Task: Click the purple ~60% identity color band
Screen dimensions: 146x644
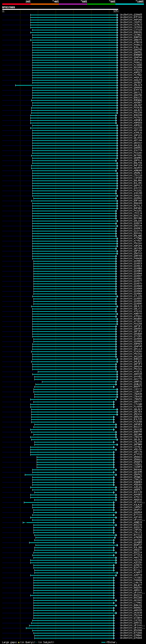Action: click(x=73, y=4)
